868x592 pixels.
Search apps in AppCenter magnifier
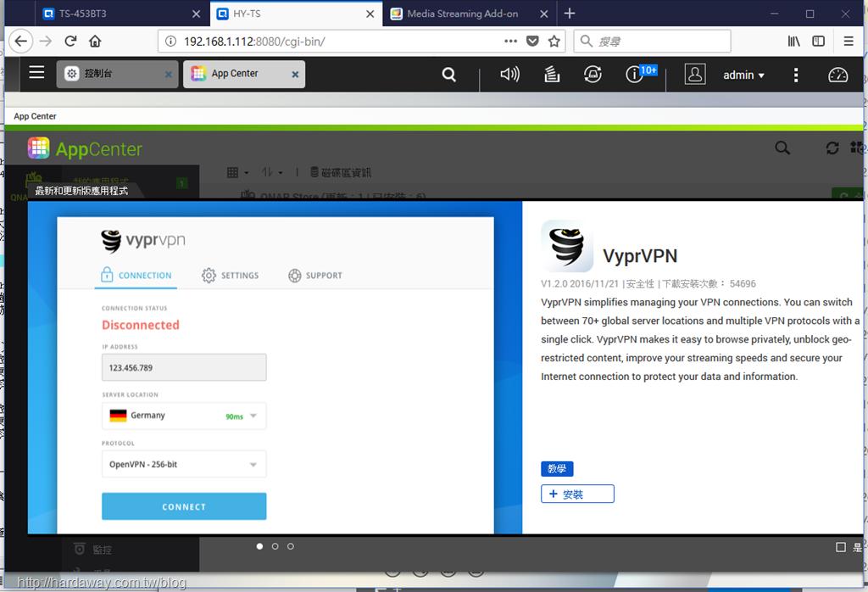(x=782, y=148)
